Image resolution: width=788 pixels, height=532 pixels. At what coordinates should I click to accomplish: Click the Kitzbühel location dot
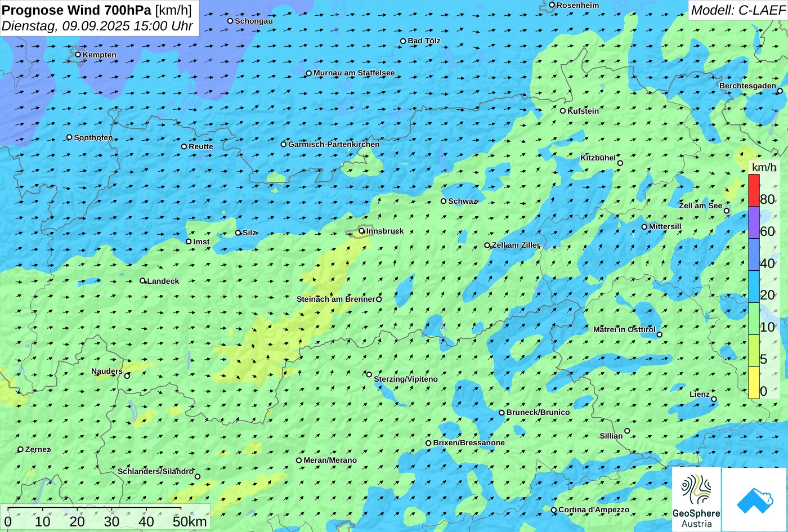click(620, 163)
